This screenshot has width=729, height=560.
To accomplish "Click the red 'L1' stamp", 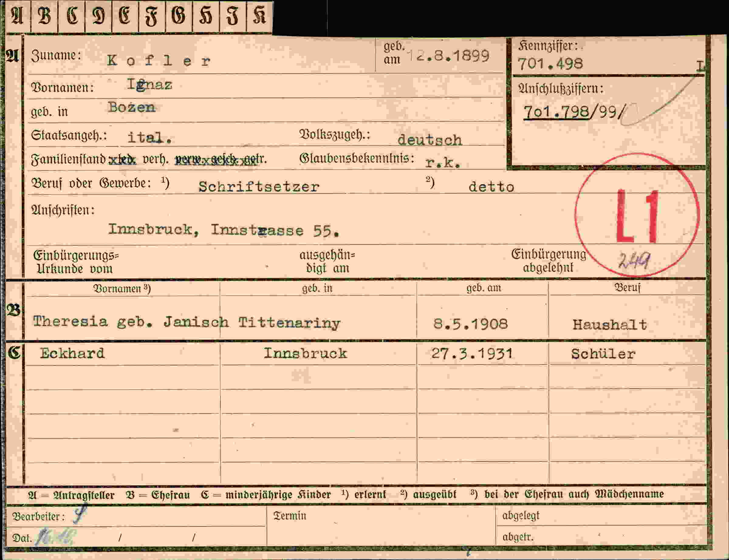I will pyautogui.click(x=637, y=215).
